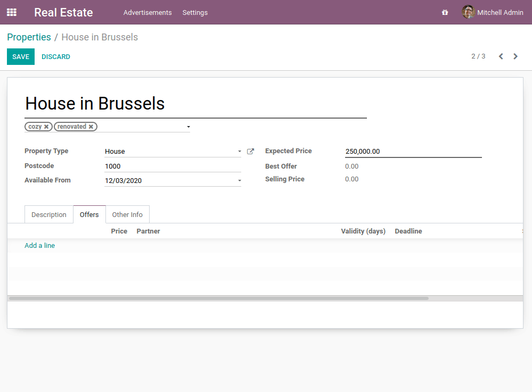This screenshot has width=532, height=392.
Task: Open the apps grid menu
Action: 12,12
